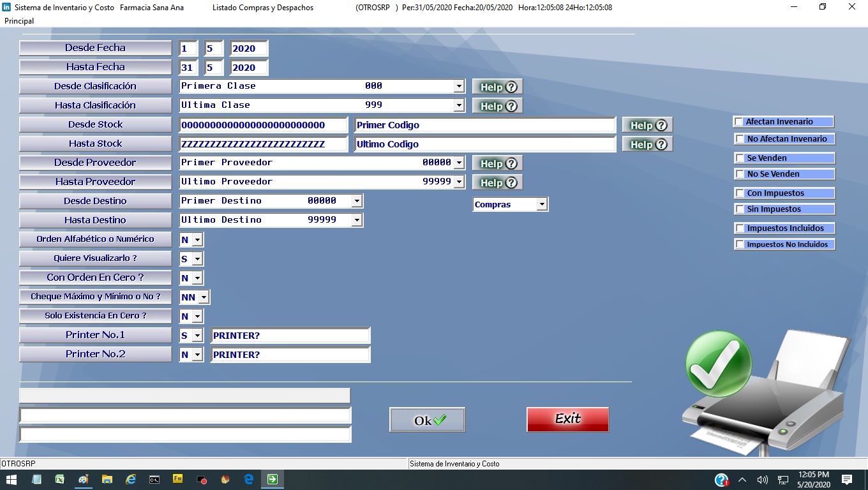Image resolution: width=868 pixels, height=490 pixels.
Task: Check the Impuestos Incluidos option
Action: (740, 228)
